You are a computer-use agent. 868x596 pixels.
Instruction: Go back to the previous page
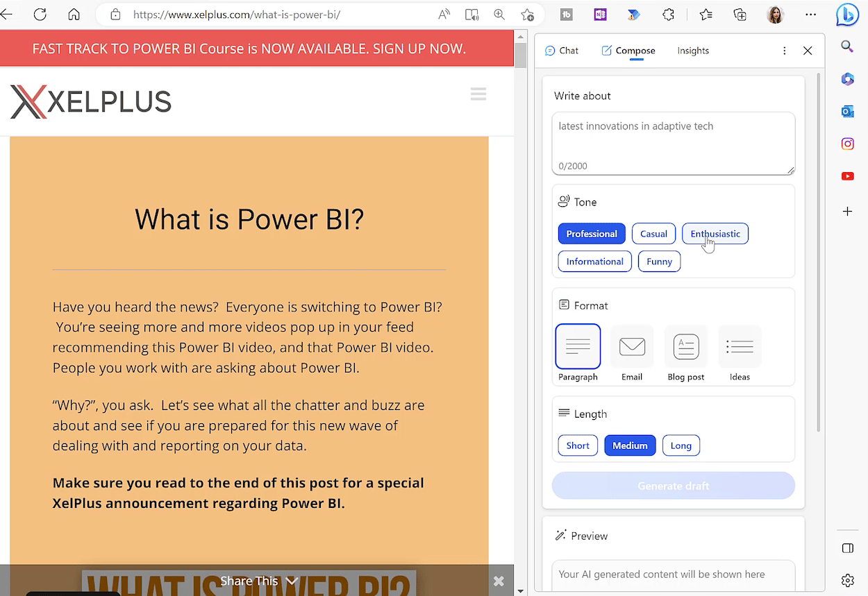(6, 14)
